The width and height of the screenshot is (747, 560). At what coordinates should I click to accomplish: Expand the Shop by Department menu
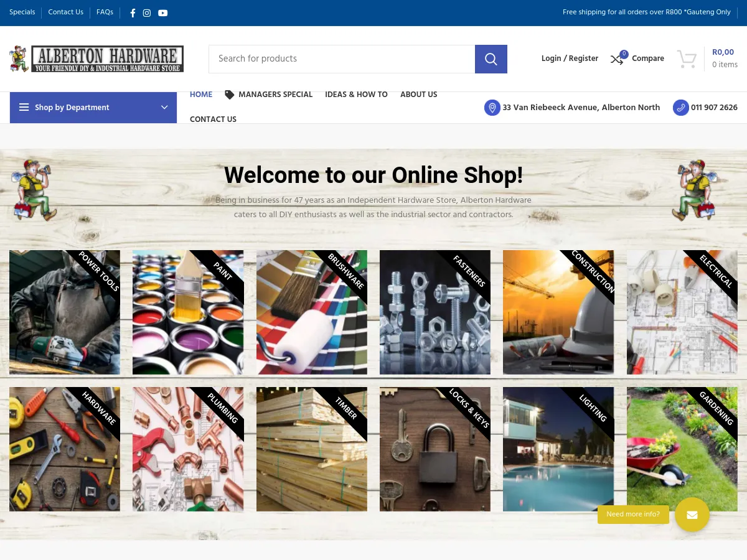[x=72, y=108]
